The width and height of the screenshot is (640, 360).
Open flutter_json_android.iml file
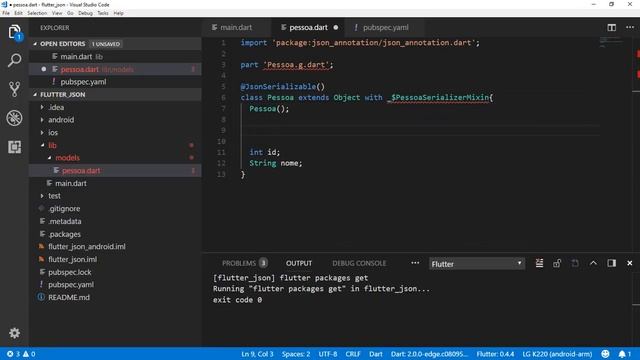click(x=87, y=247)
